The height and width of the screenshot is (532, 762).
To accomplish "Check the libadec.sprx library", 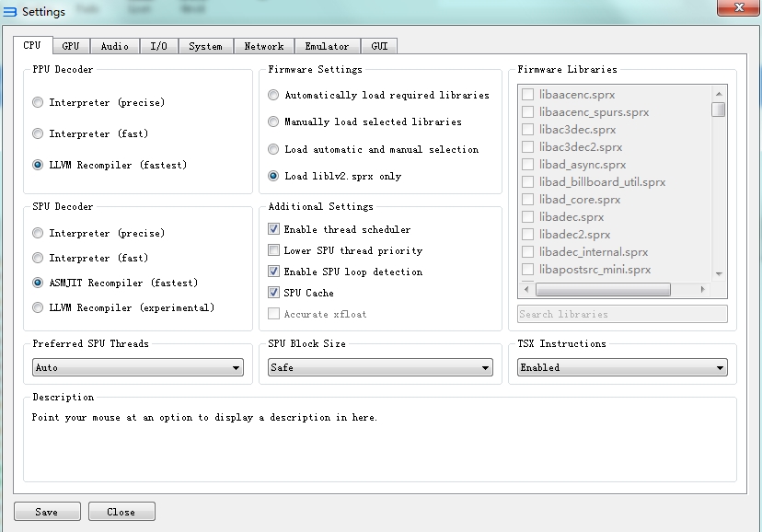I will tap(527, 216).
